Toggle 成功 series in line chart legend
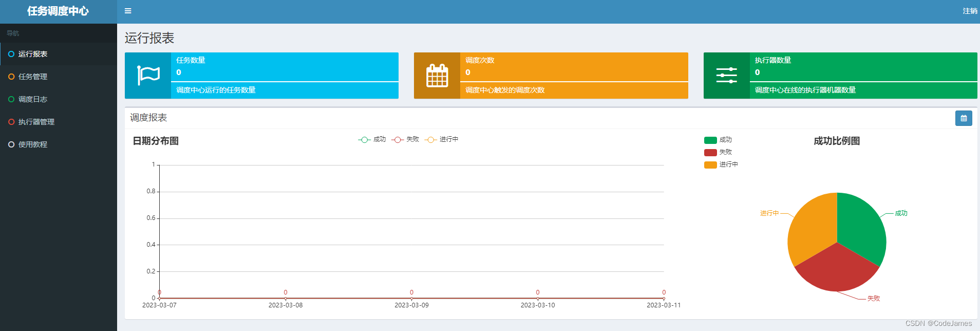The image size is (980, 331). coord(372,139)
